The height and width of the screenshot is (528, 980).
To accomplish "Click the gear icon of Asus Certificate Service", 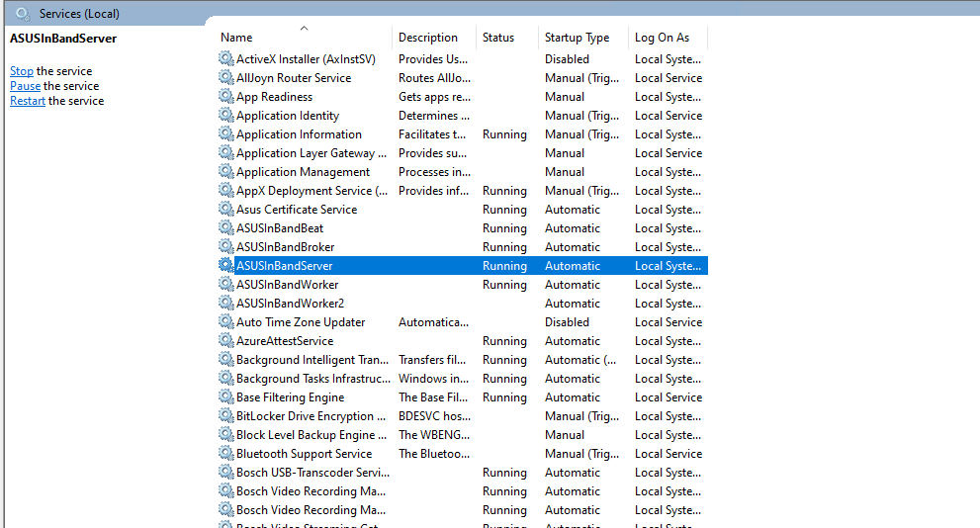I will tap(225, 209).
